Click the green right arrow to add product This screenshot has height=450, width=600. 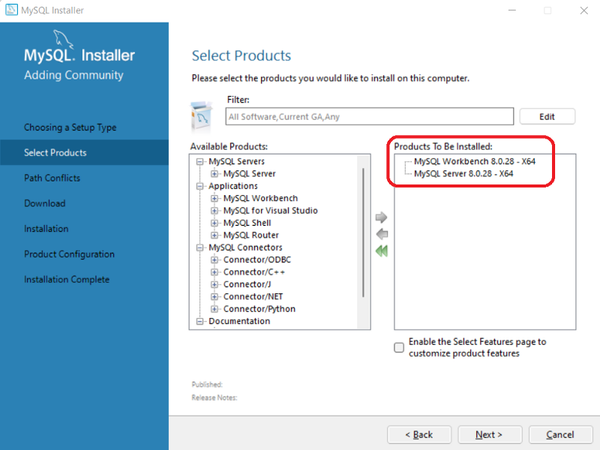tap(380, 216)
